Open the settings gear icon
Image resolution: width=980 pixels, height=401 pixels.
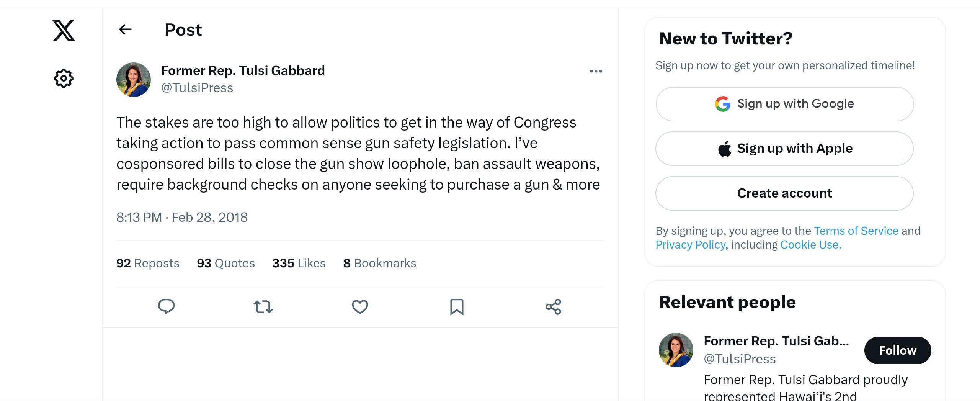coord(64,79)
